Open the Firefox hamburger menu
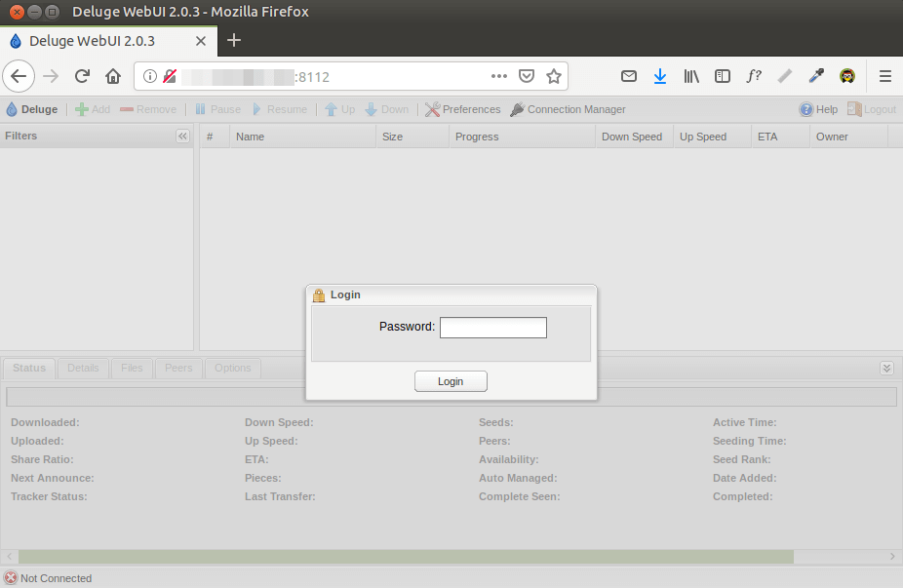903x588 pixels. tap(885, 76)
